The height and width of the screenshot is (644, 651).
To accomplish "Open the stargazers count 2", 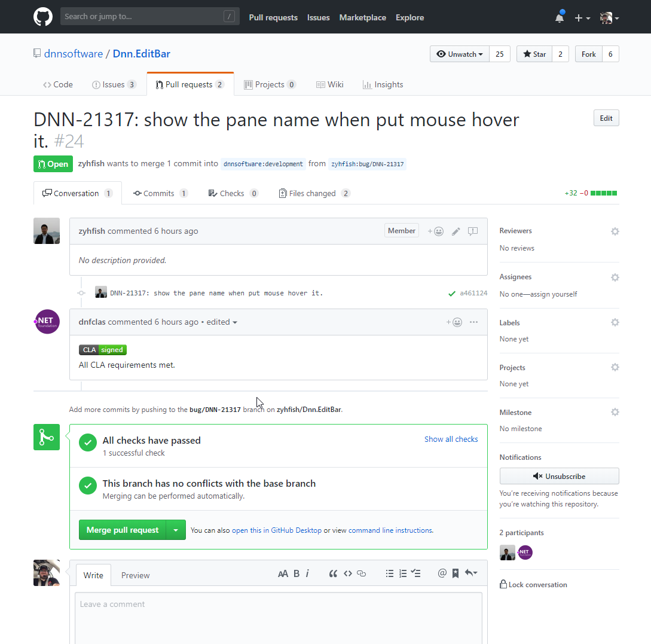I will click(x=561, y=54).
